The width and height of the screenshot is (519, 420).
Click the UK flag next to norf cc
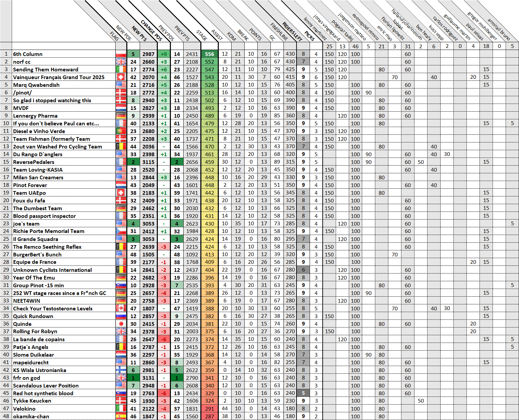121,62
